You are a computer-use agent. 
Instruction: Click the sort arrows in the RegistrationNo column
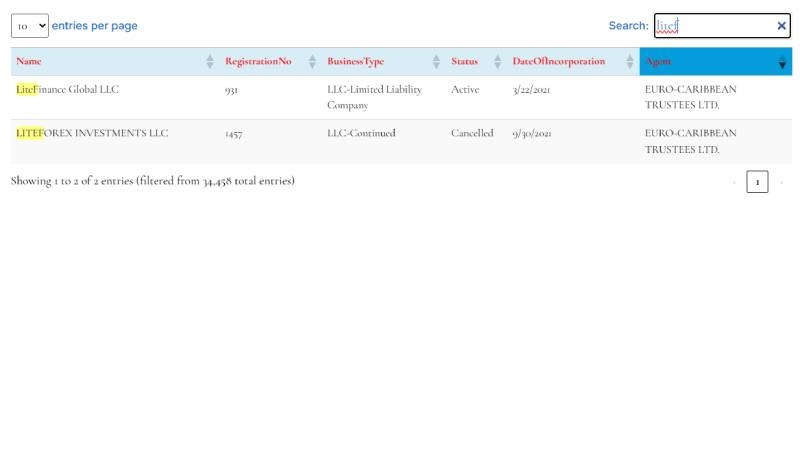(x=312, y=62)
